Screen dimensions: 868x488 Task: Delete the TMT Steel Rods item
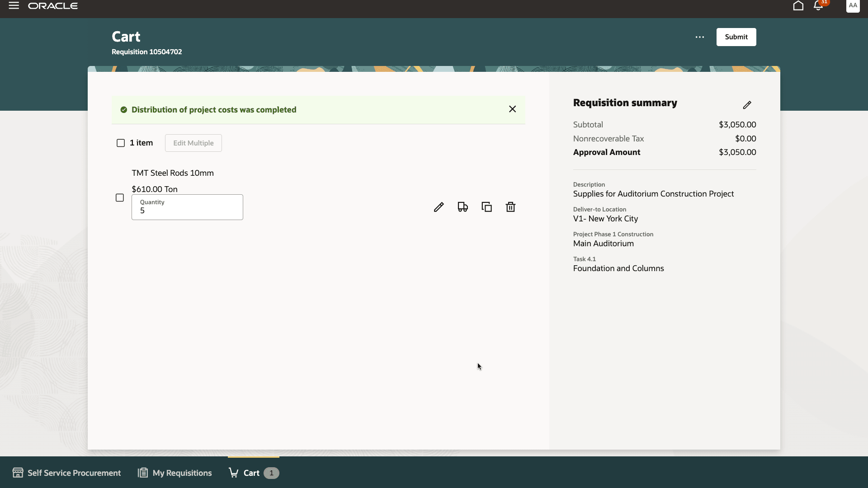pos(510,207)
